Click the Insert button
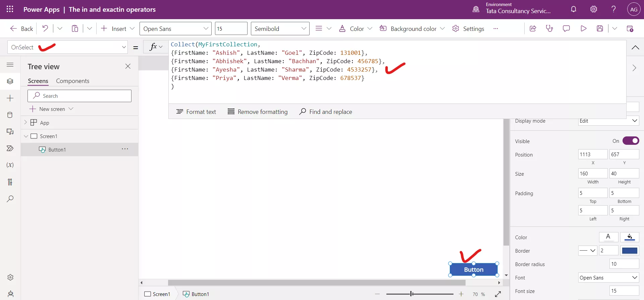644x300 pixels. pyautogui.click(x=114, y=29)
